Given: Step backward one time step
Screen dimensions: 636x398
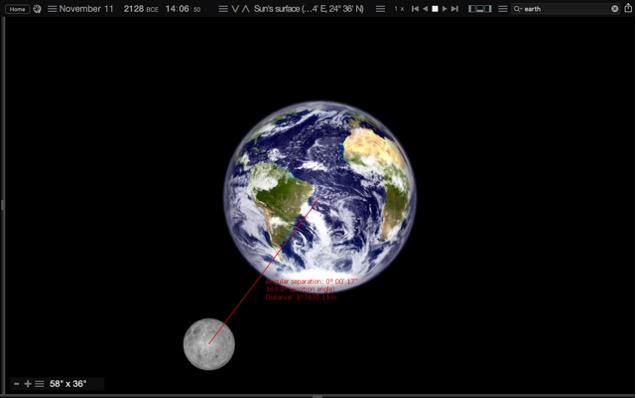Looking at the screenshot, I should pyautogui.click(x=415, y=9).
